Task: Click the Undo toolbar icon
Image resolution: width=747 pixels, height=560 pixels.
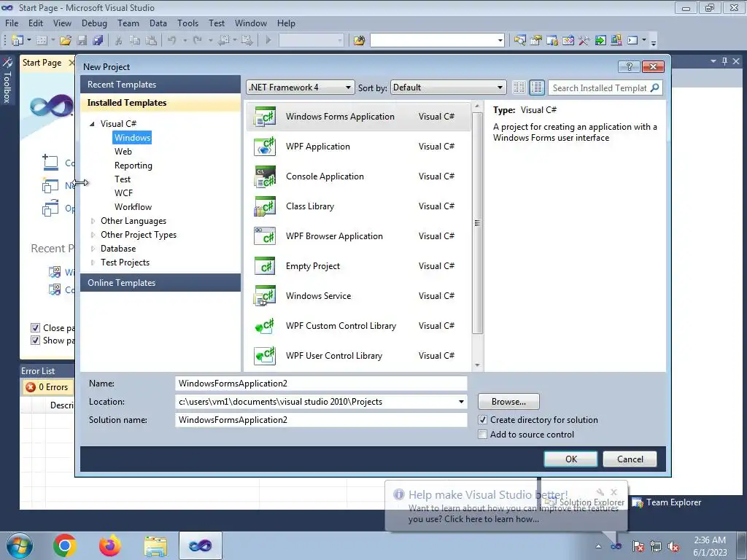Action: point(172,41)
